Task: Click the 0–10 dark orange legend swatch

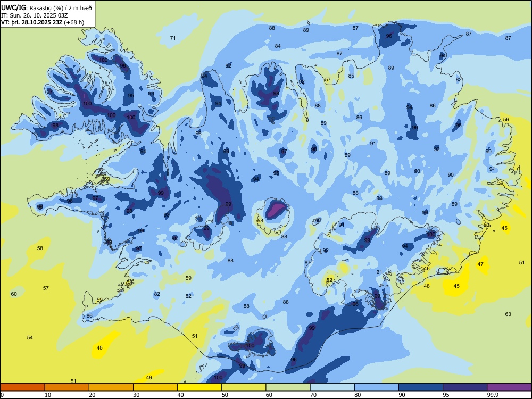Action: (x=22, y=387)
